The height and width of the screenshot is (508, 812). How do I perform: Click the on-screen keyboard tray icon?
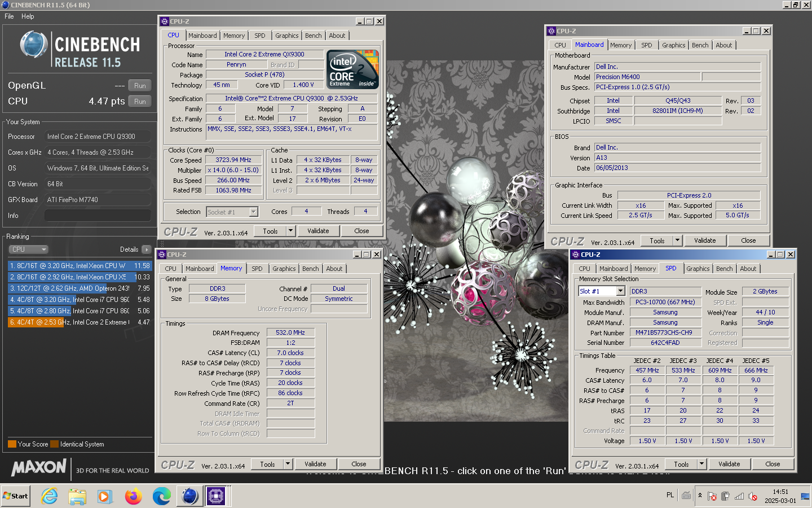(686, 496)
